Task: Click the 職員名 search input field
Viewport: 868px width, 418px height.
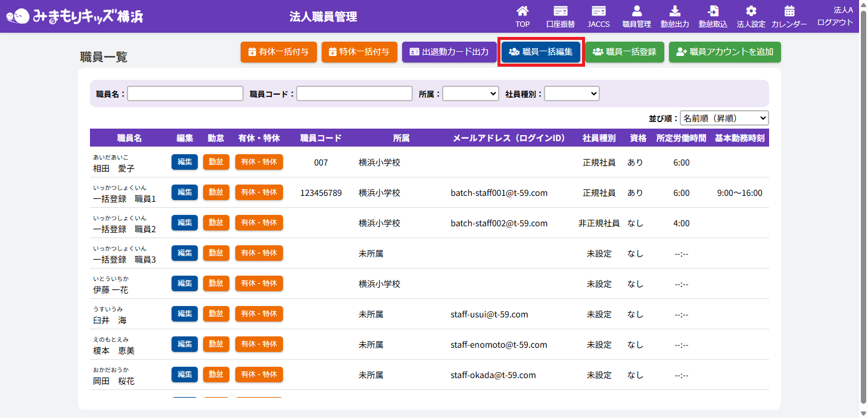Action: pyautogui.click(x=185, y=93)
